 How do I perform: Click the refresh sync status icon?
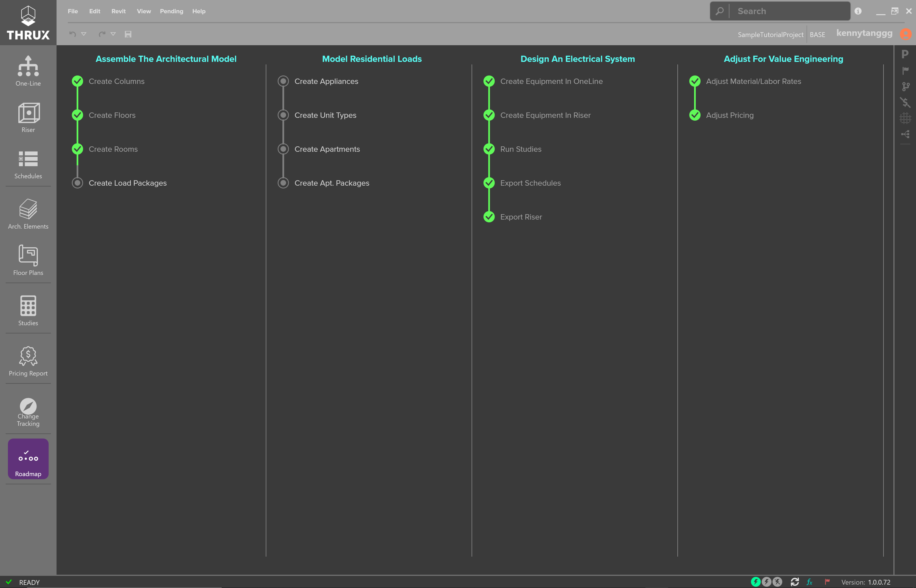[x=794, y=582]
